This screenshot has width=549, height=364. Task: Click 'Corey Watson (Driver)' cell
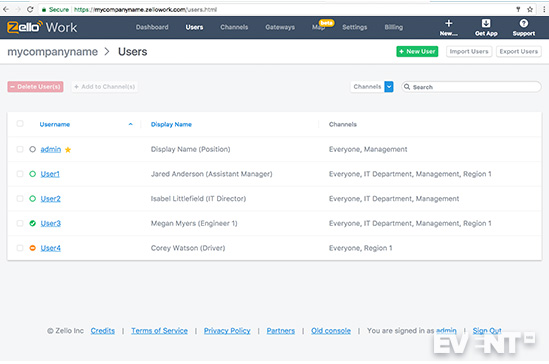coord(188,248)
